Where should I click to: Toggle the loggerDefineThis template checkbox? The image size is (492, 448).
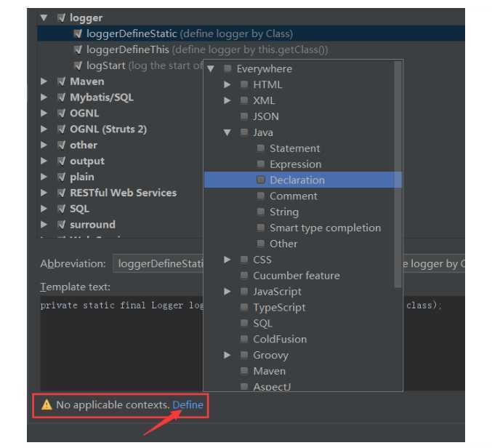78,49
